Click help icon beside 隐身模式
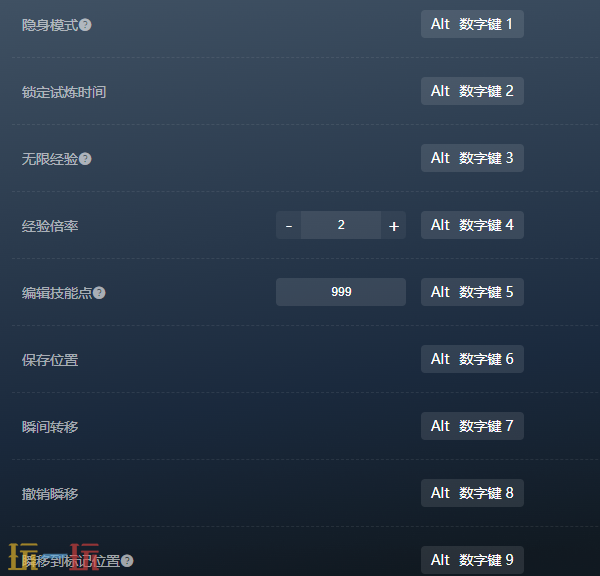The width and height of the screenshot is (600, 576). click(x=85, y=25)
